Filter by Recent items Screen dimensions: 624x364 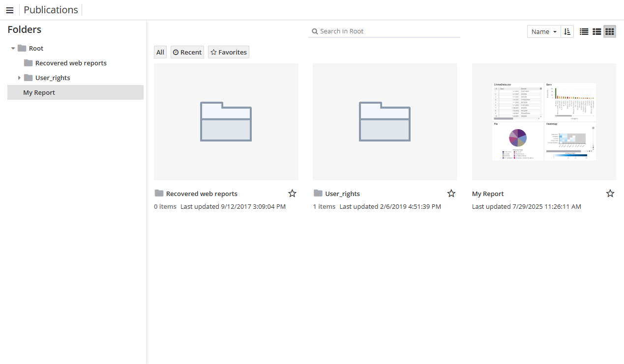point(187,52)
